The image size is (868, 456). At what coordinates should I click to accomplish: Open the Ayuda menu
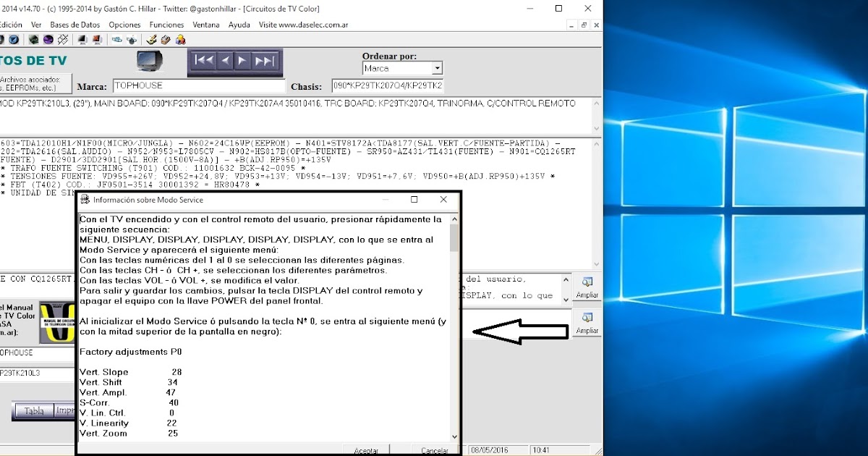click(239, 25)
